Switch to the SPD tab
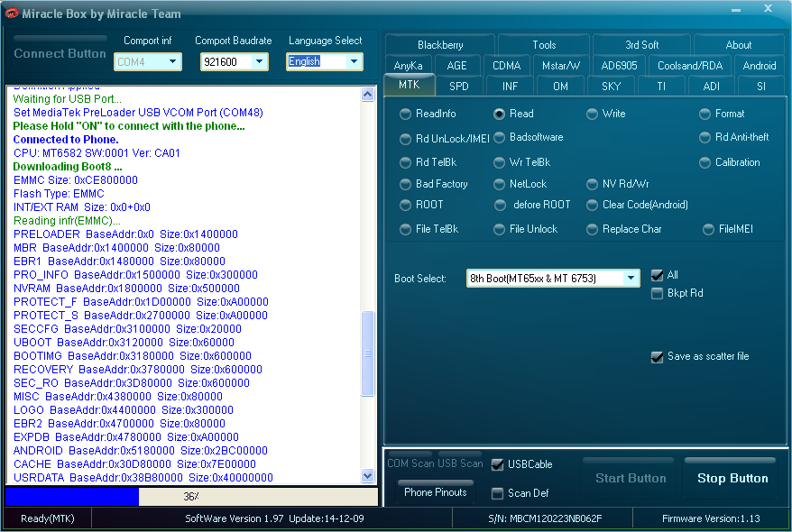 coord(458,87)
